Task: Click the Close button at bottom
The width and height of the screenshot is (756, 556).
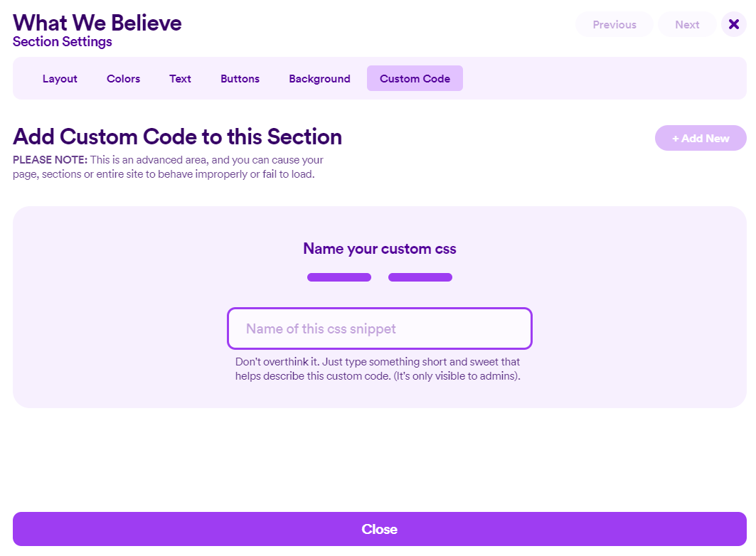Action: 379,529
